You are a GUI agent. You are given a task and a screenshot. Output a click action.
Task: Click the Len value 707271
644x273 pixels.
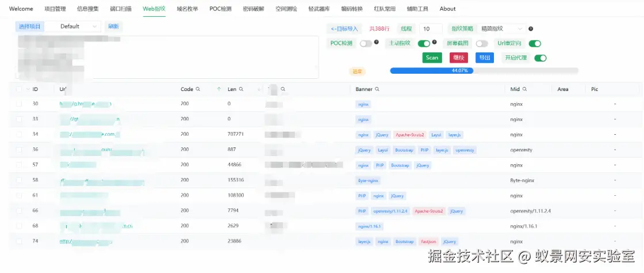point(236,134)
